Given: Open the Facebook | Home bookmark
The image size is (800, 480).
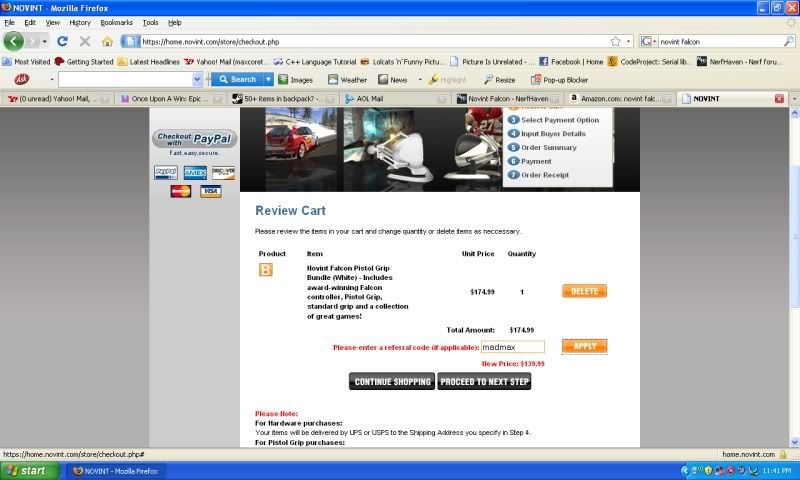Looking at the screenshot, I should click(571, 62).
